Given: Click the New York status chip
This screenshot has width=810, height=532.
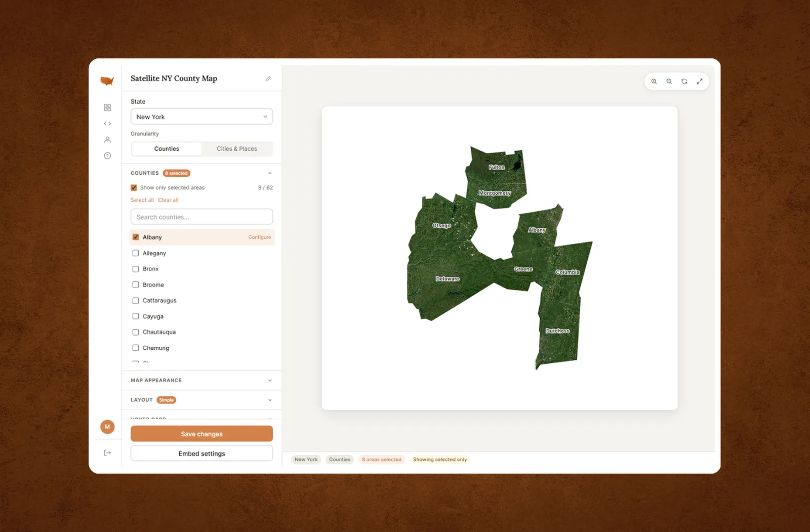Looking at the screenshot, I should (306, 460).
